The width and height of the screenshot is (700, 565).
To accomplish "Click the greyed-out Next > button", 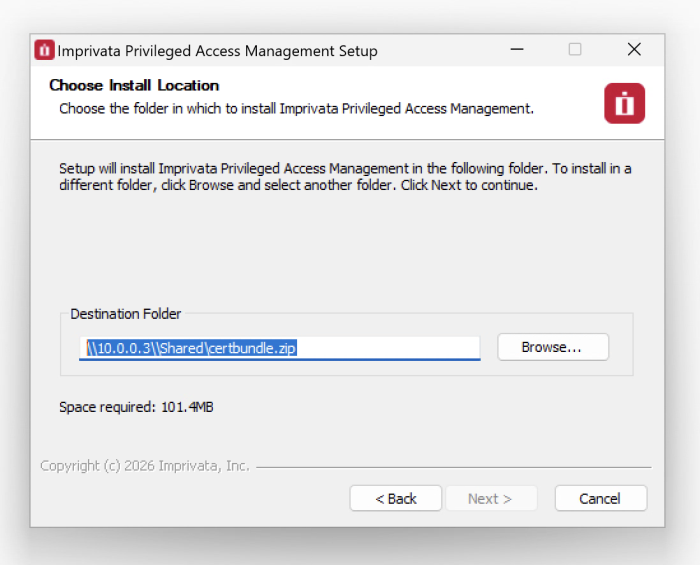I will [490, 498].
